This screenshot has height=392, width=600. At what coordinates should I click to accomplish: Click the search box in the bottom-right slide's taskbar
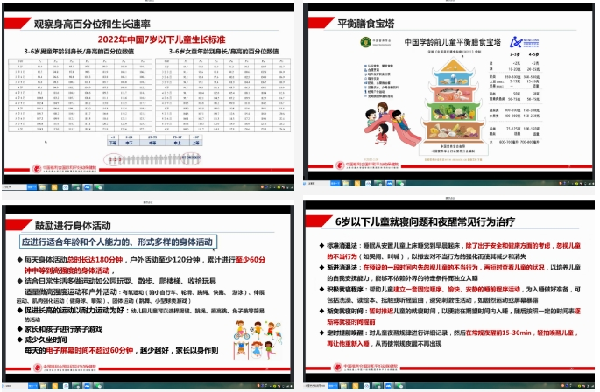(316, 386)
